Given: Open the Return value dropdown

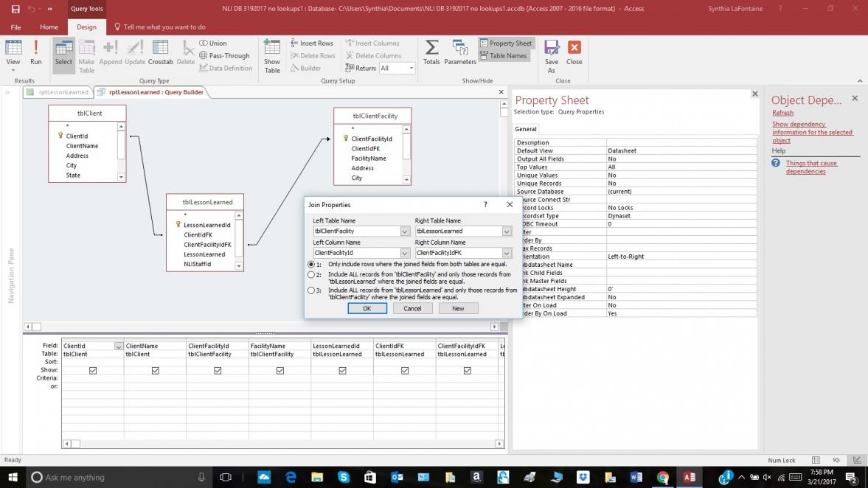Looking at the screenshot, I should coord(411,68).
